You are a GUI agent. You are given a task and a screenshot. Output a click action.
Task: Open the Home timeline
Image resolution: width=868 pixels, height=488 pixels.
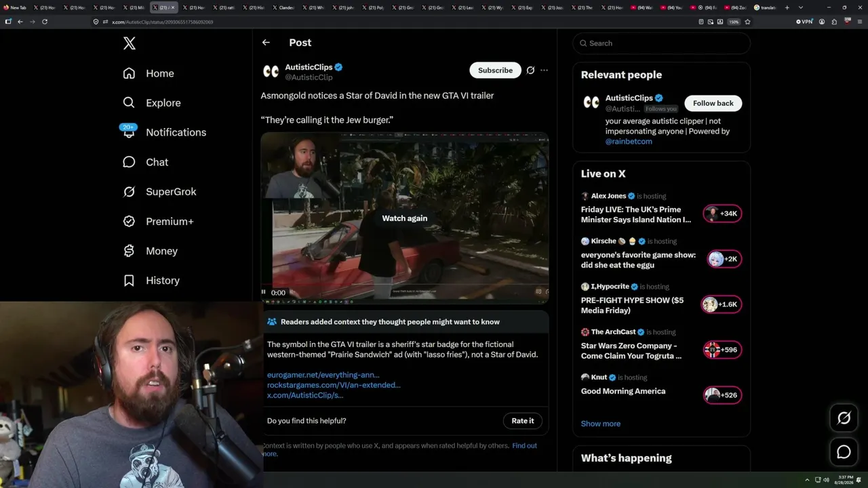149,73
